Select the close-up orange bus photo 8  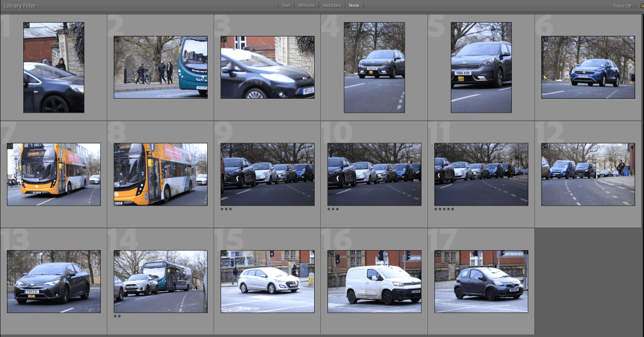coord(161,174)
